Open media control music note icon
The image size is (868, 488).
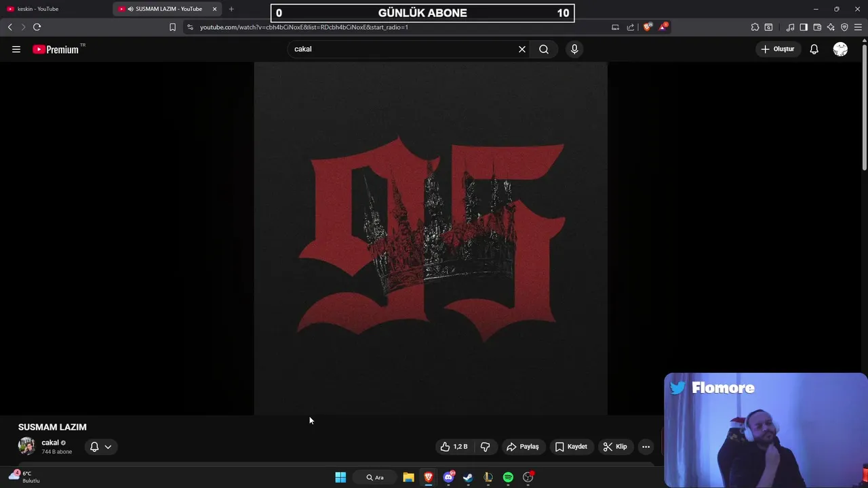point(790,27)
